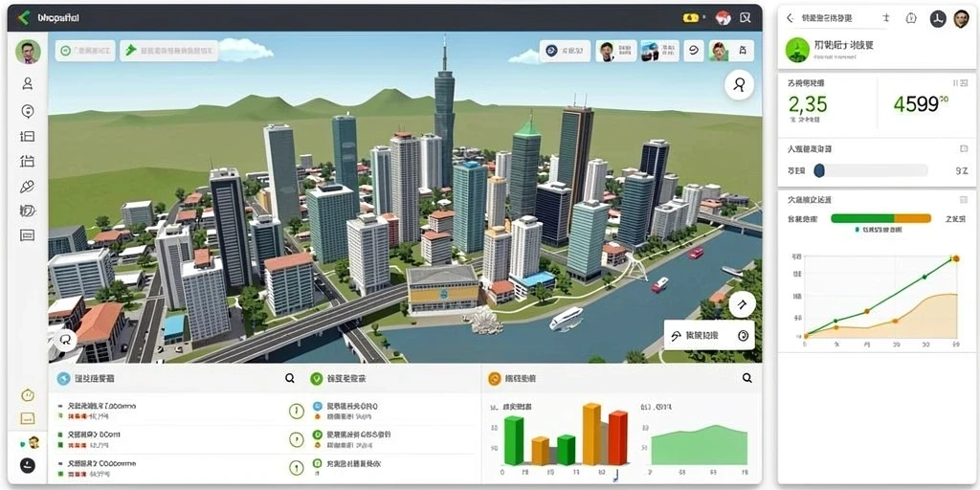This screenshot has height=490, width=980.
Task: Click the green back chevron in title bar
Action: pos(24,17)
